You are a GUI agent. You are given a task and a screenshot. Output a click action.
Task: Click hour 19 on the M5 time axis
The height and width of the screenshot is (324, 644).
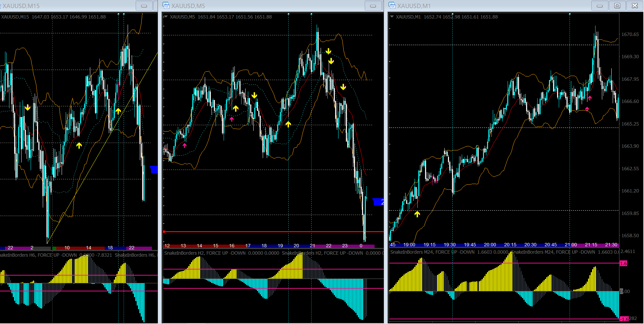(280, 246)
